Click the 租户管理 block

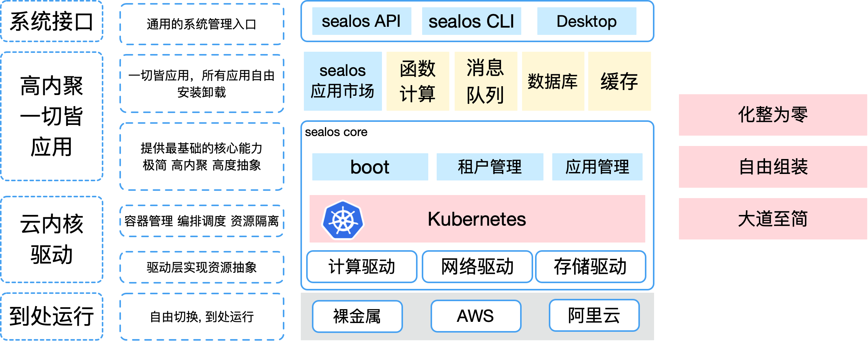pos(490,167)
